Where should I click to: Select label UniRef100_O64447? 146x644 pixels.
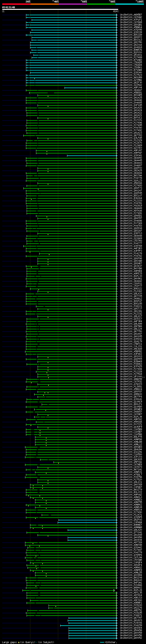pyautogui.click(x=131, y=90)
